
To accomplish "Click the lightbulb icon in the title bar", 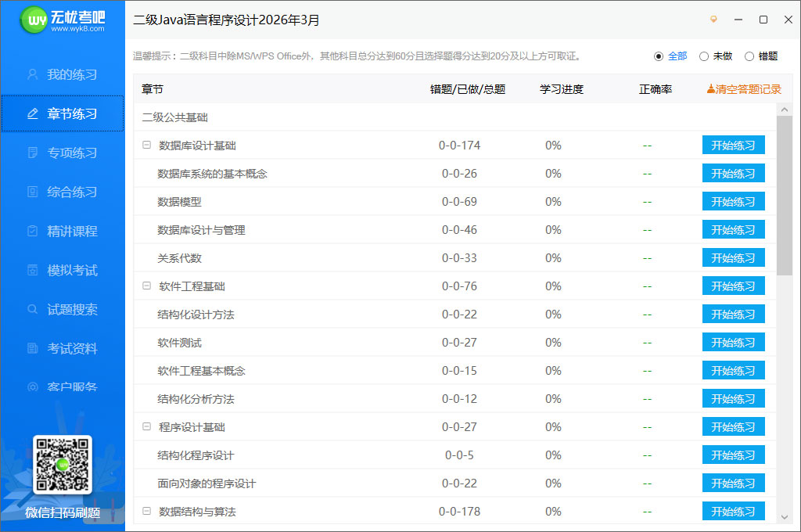I will pos(713,19).
